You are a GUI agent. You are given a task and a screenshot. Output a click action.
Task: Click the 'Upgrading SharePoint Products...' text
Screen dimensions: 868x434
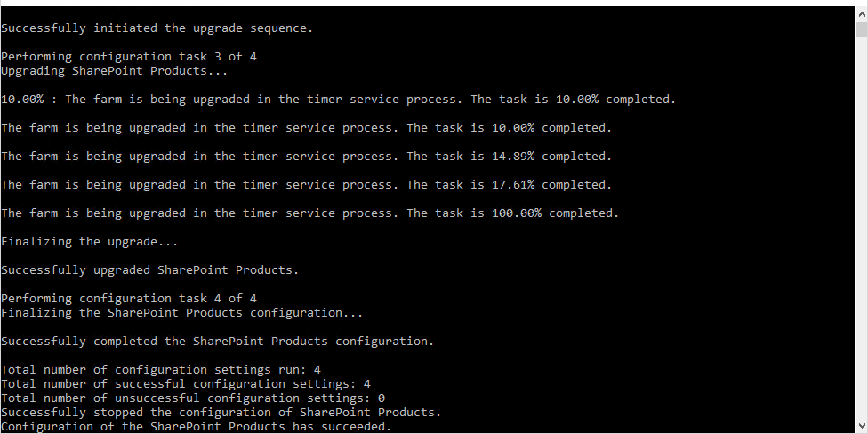[115, 71]
